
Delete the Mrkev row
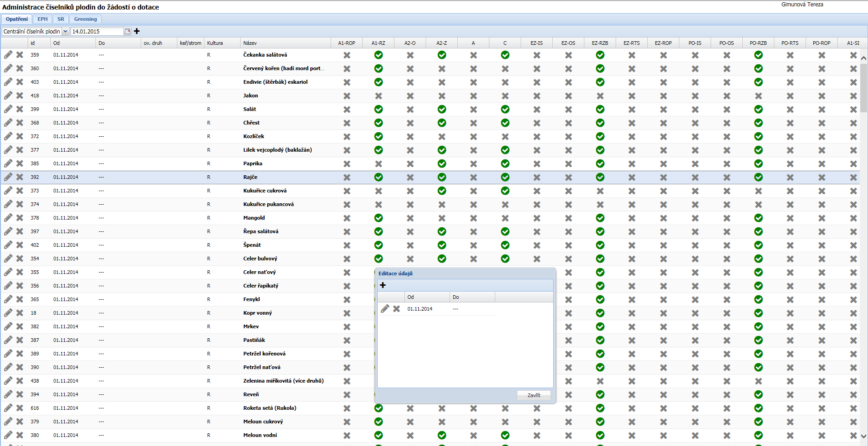(20, 326)
